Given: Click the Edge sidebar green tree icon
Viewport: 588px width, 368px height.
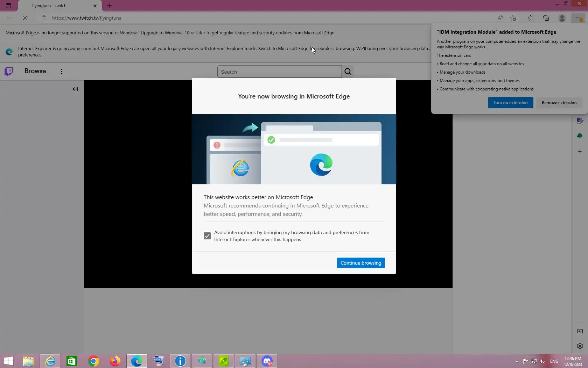Looking at the screenshot, I should [x=580, y=136].
